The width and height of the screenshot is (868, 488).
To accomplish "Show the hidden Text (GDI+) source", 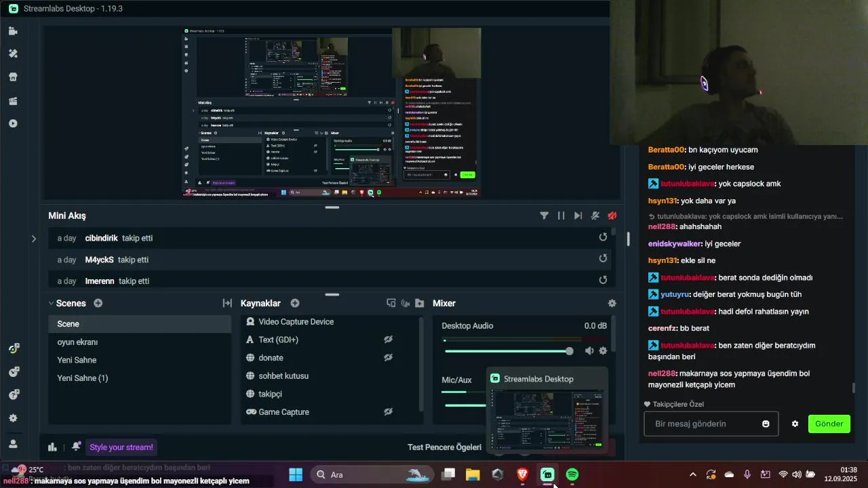I will pyautogui.click(x=388, y=340).
